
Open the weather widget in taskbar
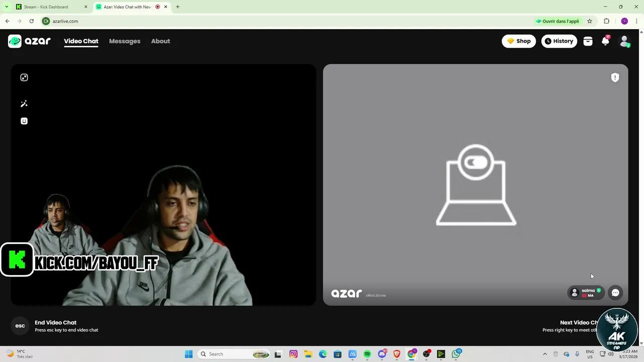click(x=19, y=354)
